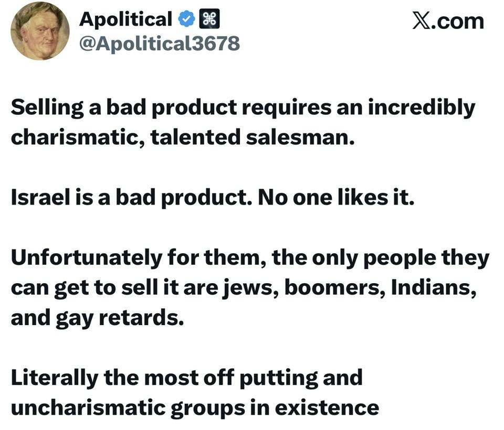
Task: Click the word "Selling" in the first paragraph
Action: pos(47,108)
